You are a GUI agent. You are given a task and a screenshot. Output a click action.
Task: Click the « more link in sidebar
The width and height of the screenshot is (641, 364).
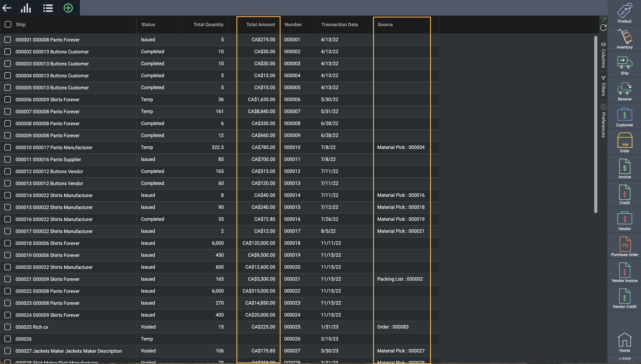coord(625,358)
